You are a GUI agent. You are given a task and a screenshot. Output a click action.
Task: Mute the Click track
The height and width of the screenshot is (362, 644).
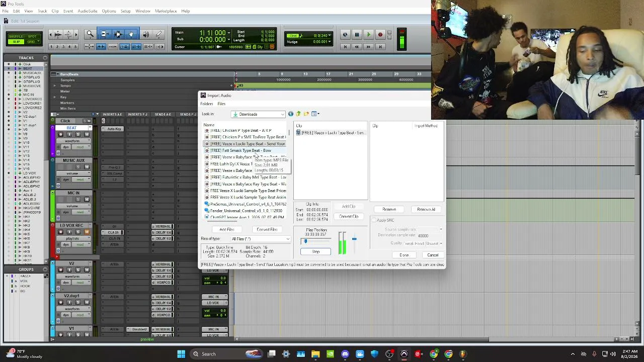pos(89,121)
